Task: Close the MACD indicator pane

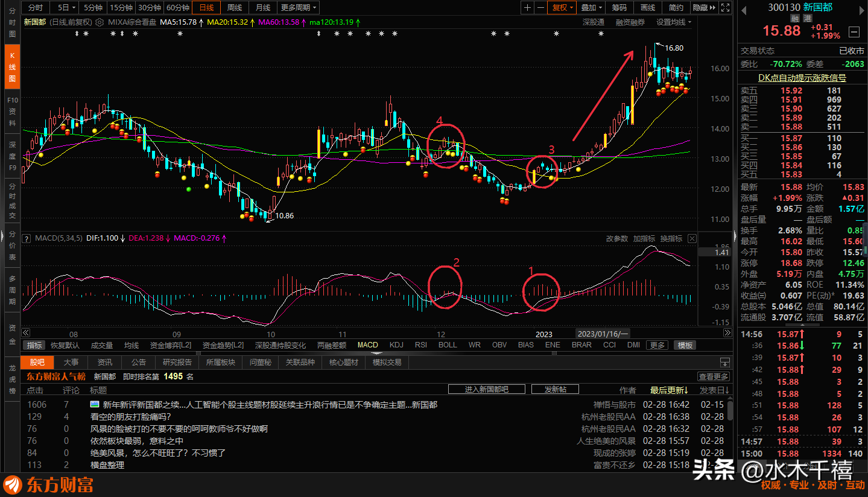Action: click(x=692, y=239)
